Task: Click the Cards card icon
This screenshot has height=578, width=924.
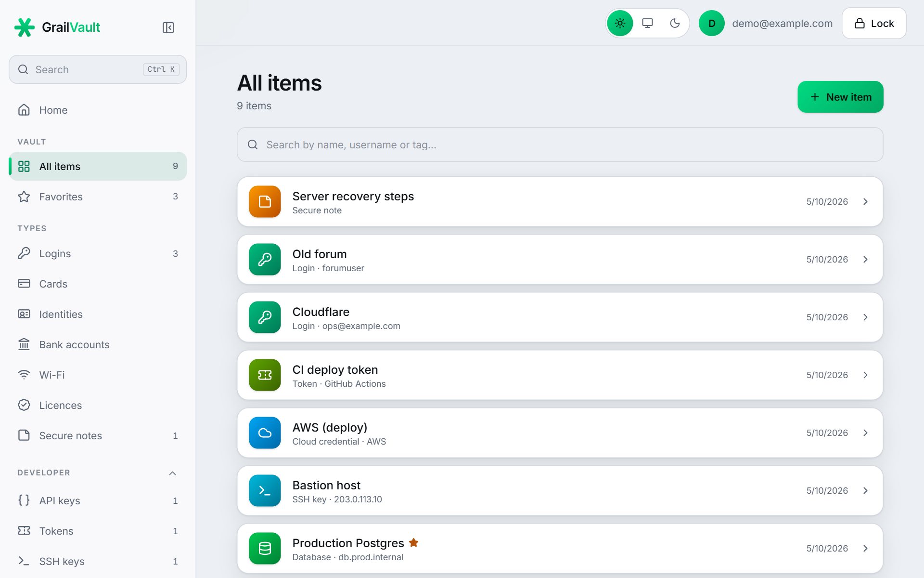Action: (24, 284)
